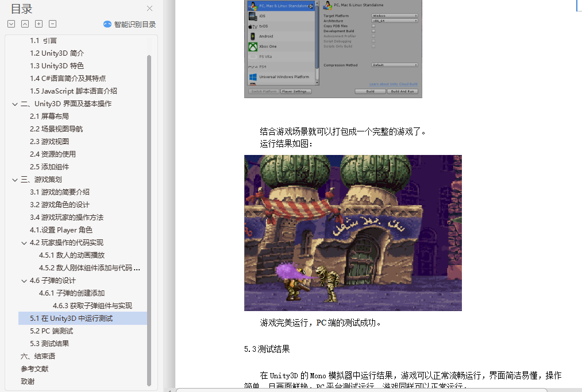The width and height of the screenshot is (582, 392).
Task: Open 4.6.1 子弹的创建添加
Action: 72,293
